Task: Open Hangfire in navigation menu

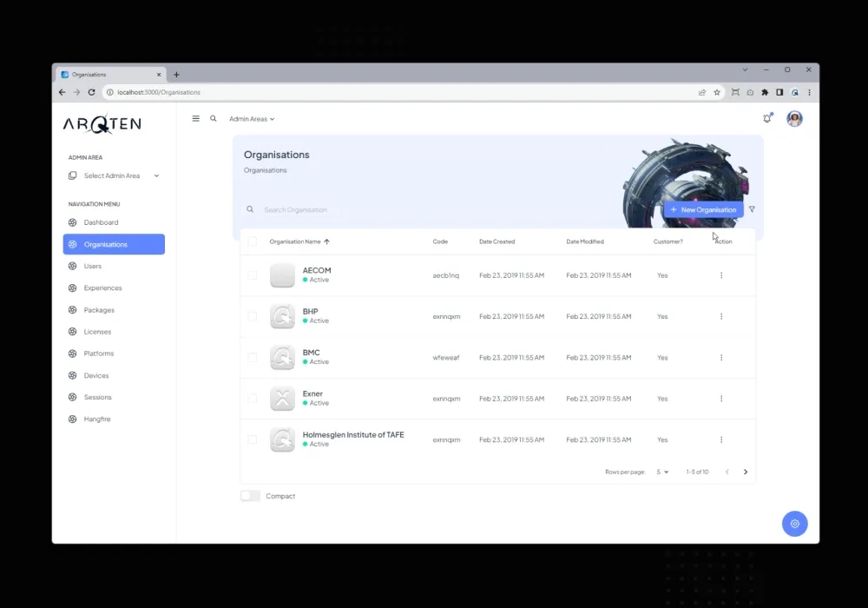Action: (x=114, y=420)
